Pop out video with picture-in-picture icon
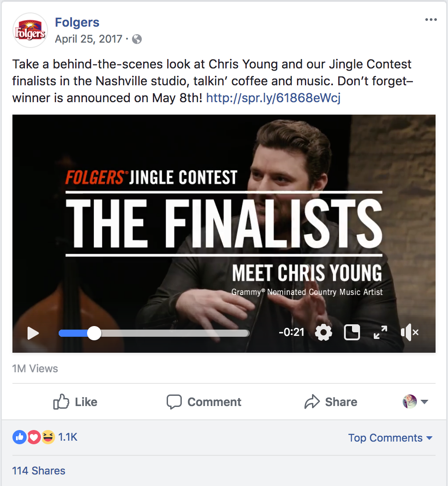Screen dimensions: 448x486 coord(352,333)
